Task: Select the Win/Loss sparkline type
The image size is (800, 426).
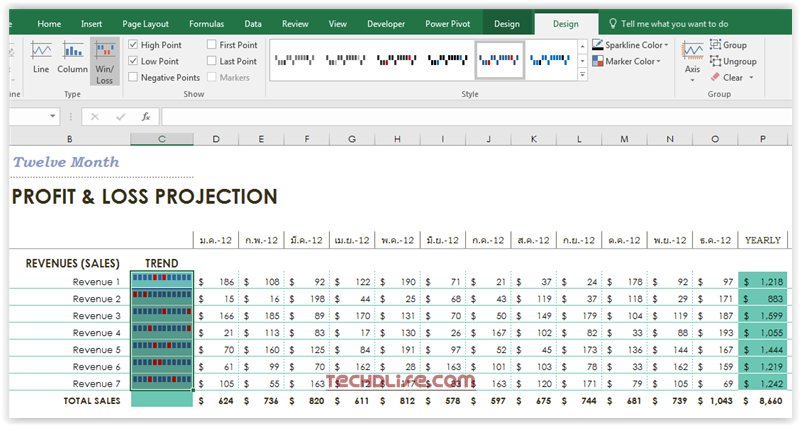Action: click(105, 61)
